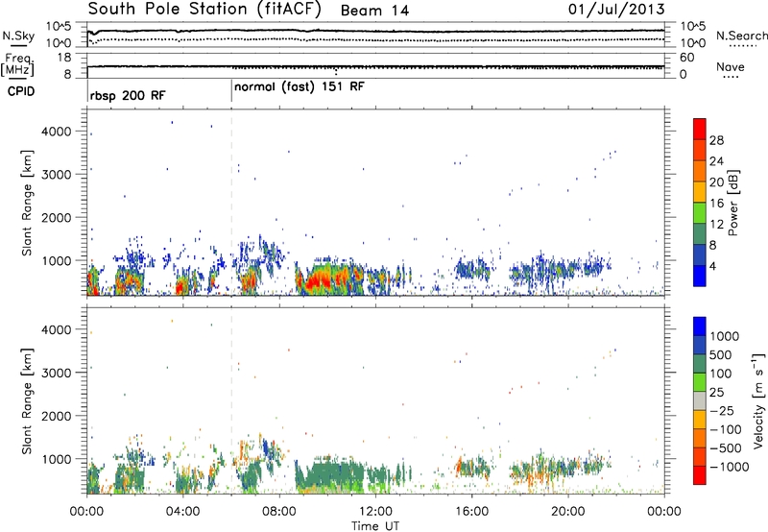
Task: Click the '3000' range tick on the power panel
Action: pos(57,175)
